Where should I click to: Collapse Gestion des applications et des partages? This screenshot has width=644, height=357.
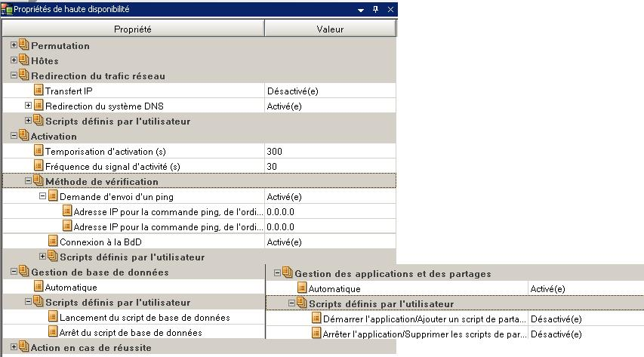(277, 272)
